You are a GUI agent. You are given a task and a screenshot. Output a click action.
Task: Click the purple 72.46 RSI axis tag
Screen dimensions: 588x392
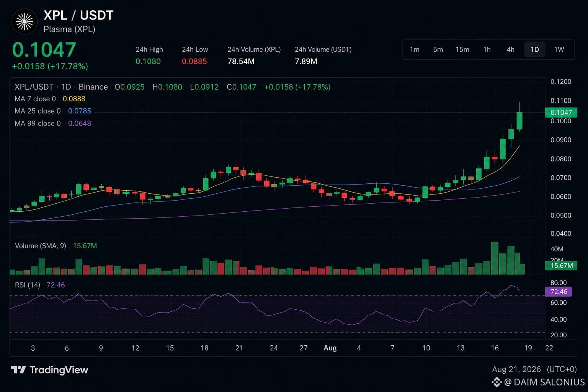[559, 292]
